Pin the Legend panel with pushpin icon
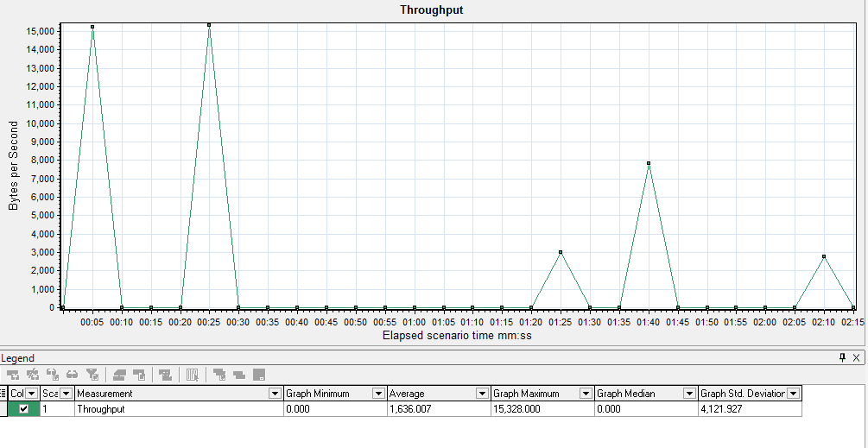868x448 pixels. click(843, 357)
